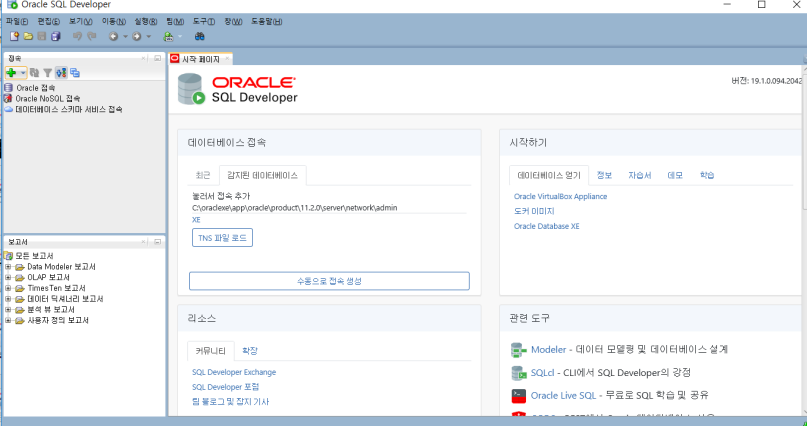Open the 도움말(H) menu
This screenshot has width=807, height=426.
point(267,22)
